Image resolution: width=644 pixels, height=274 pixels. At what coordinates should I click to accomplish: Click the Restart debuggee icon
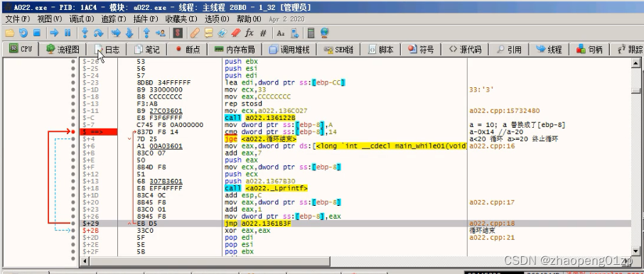[23, 33]
